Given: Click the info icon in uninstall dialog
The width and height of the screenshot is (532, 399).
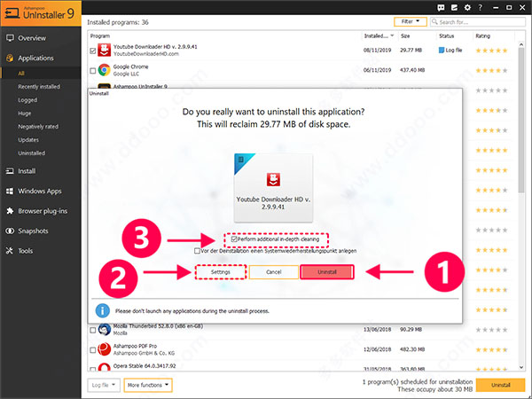Looking at the screenshot, I should 103,310.
